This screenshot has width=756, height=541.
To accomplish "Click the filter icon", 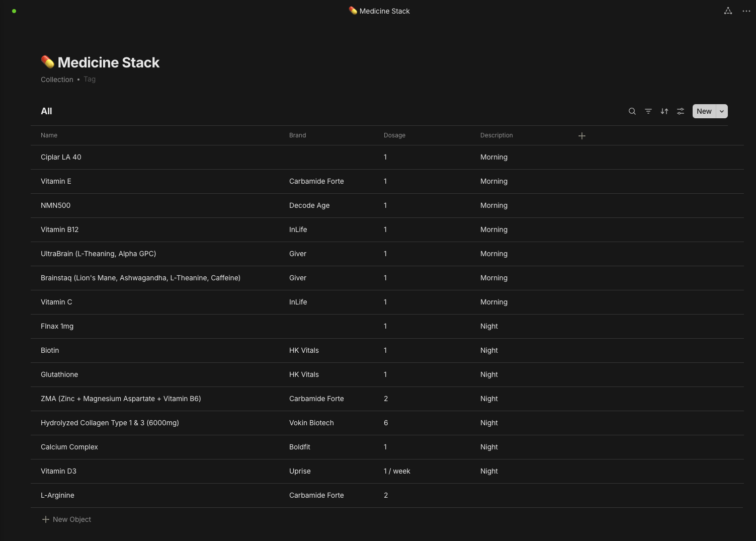I will [x=648, y=111].
